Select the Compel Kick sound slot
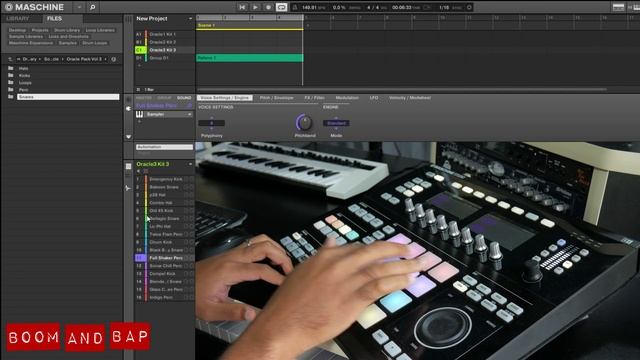 tap(164, 274)
